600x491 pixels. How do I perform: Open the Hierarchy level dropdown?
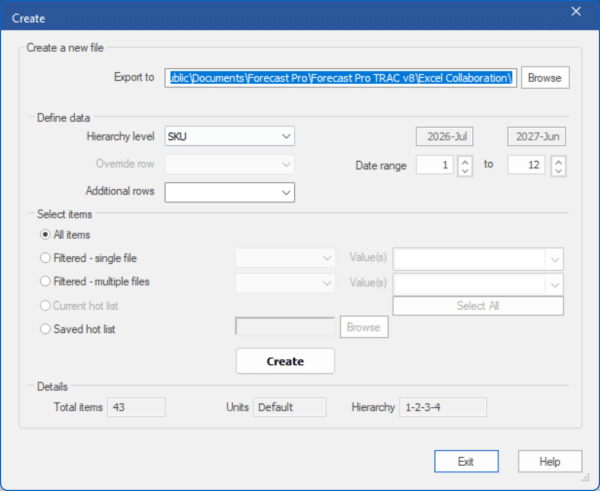click(230, 136)
